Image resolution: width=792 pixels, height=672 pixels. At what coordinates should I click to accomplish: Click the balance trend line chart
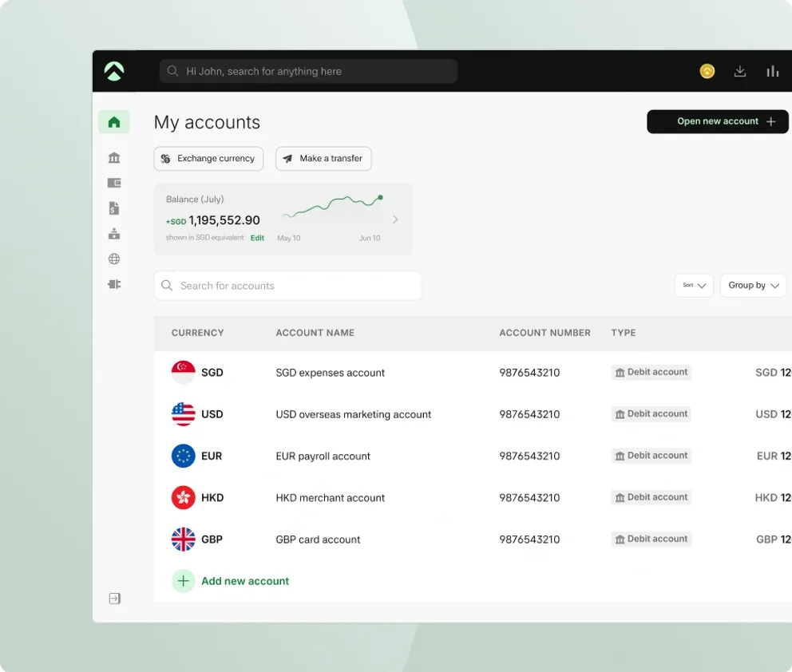(x=332, y=206)
